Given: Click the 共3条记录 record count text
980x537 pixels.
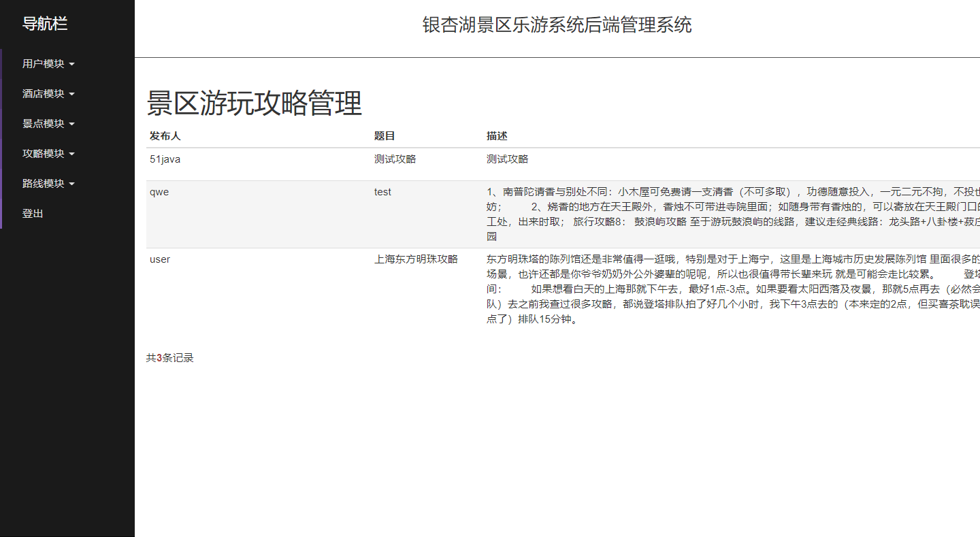Looking at the screenshot, I should pos(169,358).
